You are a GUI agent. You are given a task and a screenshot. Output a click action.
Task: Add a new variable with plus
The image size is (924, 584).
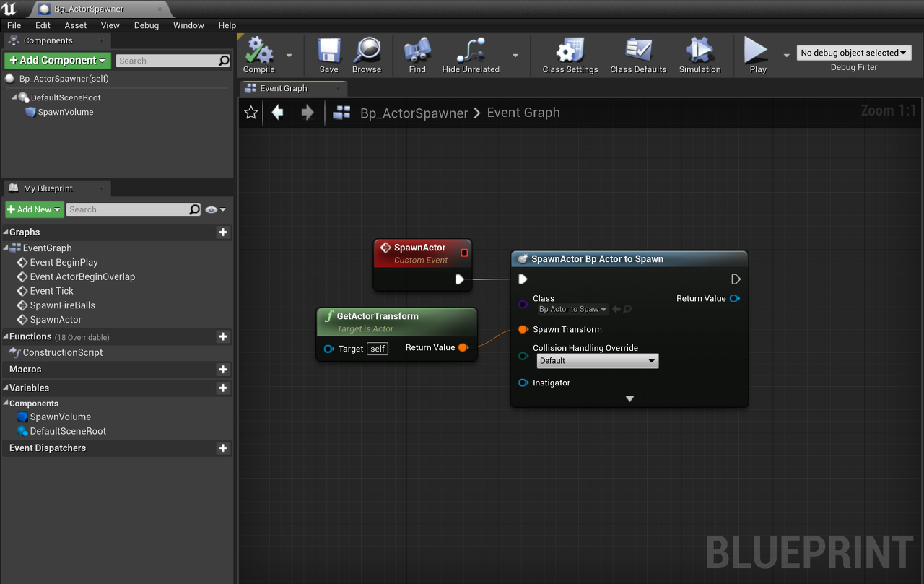[x=223, y=388]
